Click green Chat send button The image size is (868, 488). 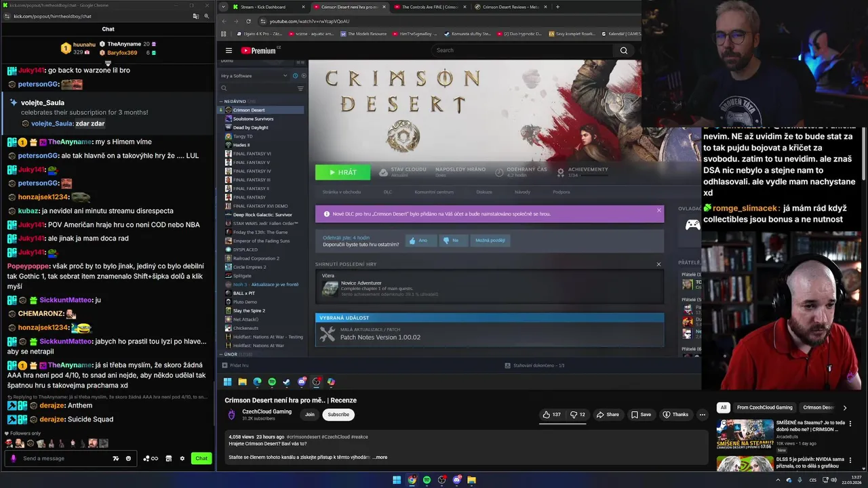coord(201,459)
